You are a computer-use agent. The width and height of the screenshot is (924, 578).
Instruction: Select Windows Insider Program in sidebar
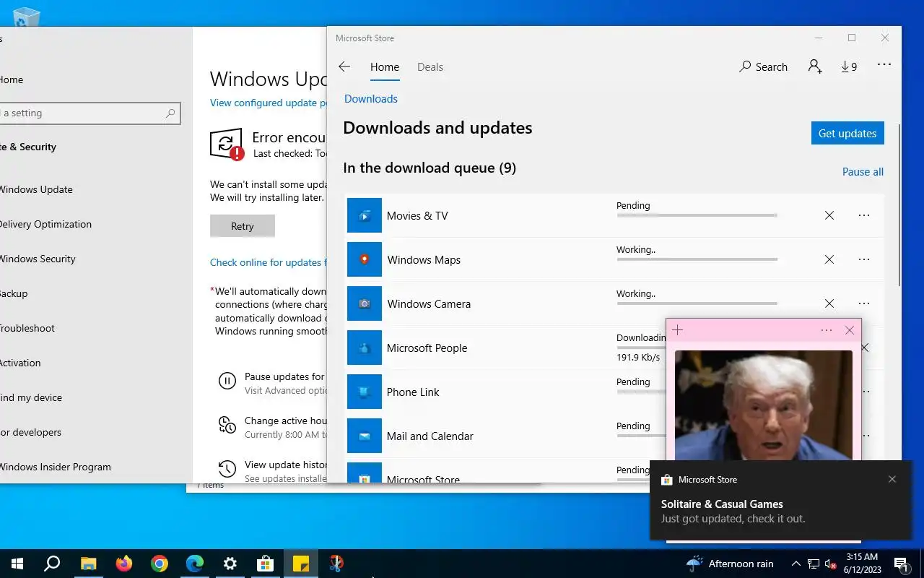point(56,467)
